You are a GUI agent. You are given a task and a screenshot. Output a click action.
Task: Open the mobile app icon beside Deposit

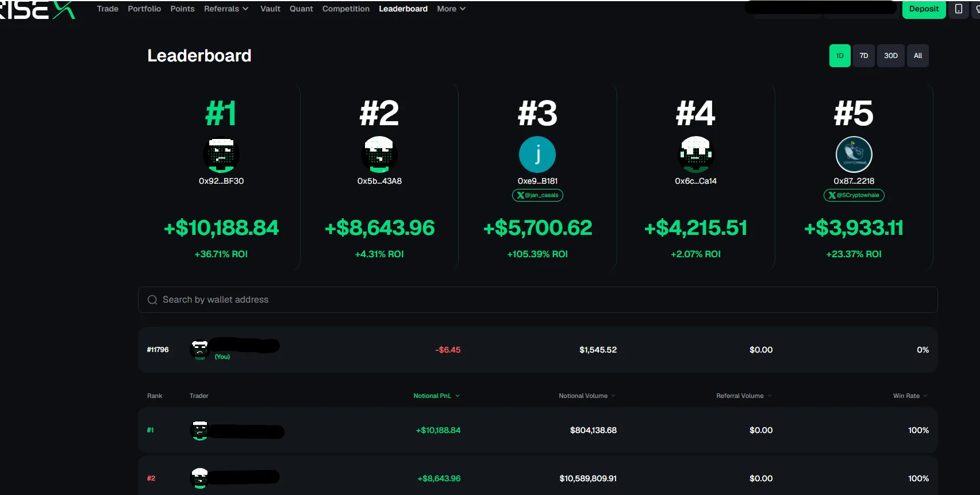958,9
